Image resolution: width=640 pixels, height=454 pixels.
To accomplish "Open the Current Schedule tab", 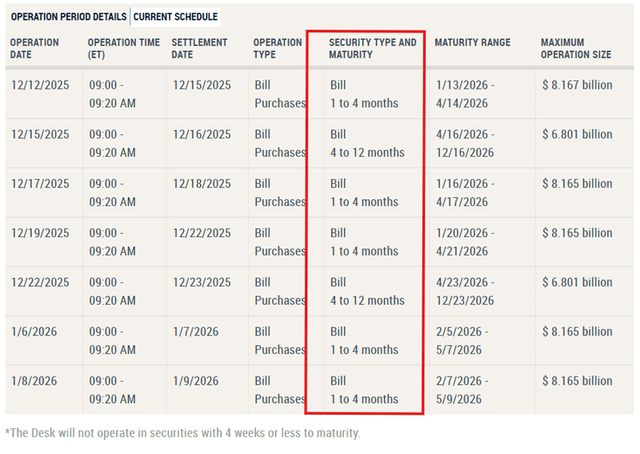I will [x=176, y=17].
